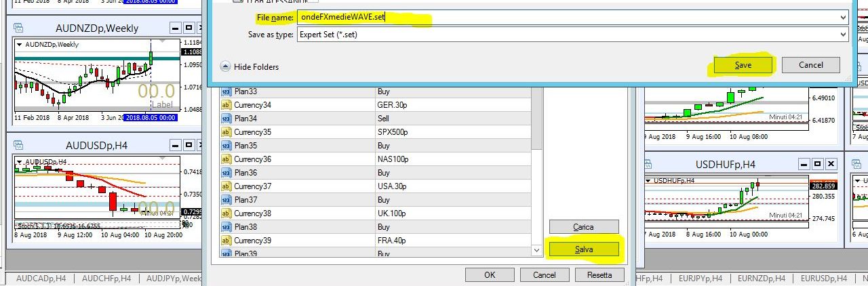This screenshot has width=868, height=286.
Task: Click the Currency38 string-type icon
Action: coord(226,213)
